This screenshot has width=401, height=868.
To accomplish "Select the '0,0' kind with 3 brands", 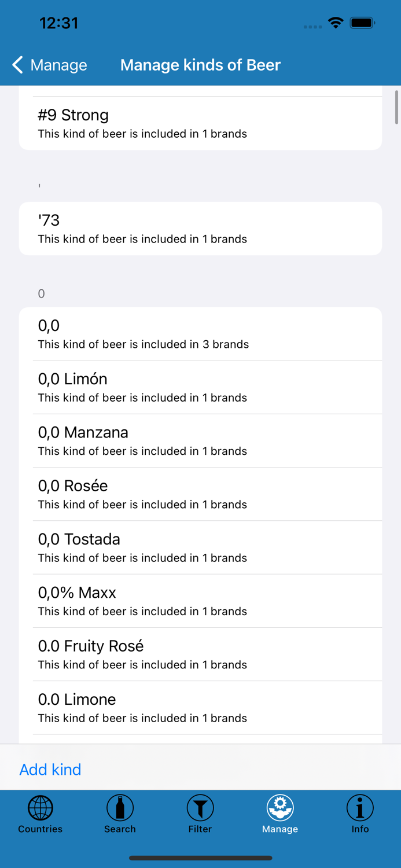I will 200,334.
